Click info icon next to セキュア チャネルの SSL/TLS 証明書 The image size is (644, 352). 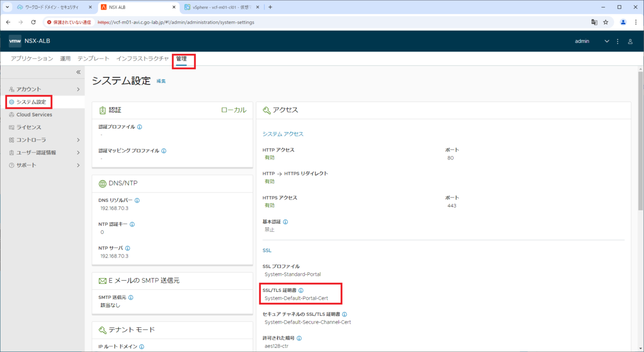(345, 314)
